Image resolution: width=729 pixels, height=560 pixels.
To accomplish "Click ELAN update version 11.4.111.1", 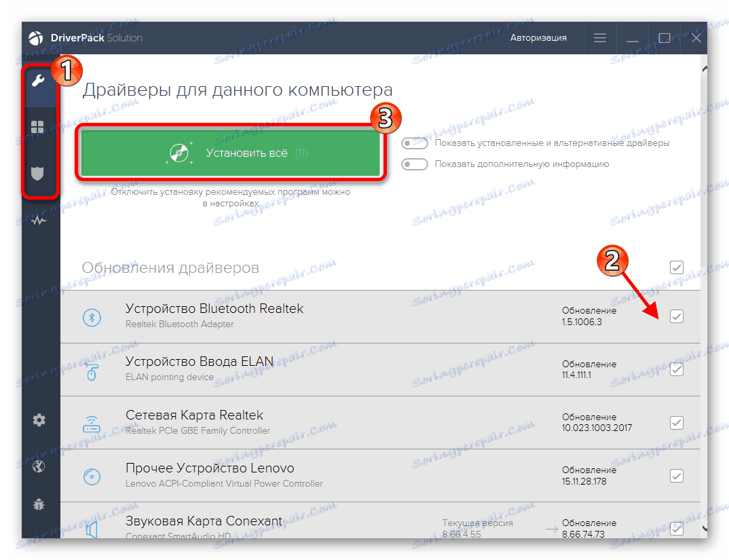I will (x=576, y=375).
